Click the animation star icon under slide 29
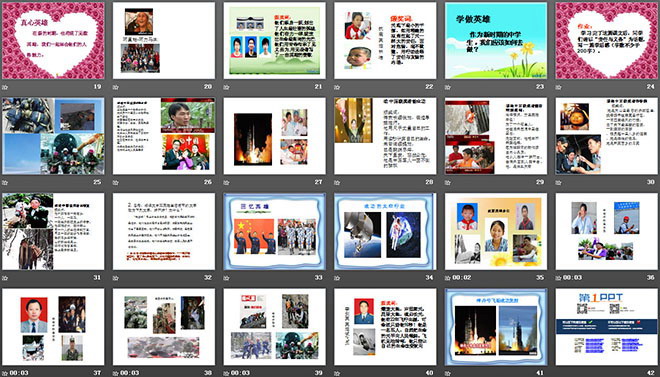660x377 pixels. (447, 183)
